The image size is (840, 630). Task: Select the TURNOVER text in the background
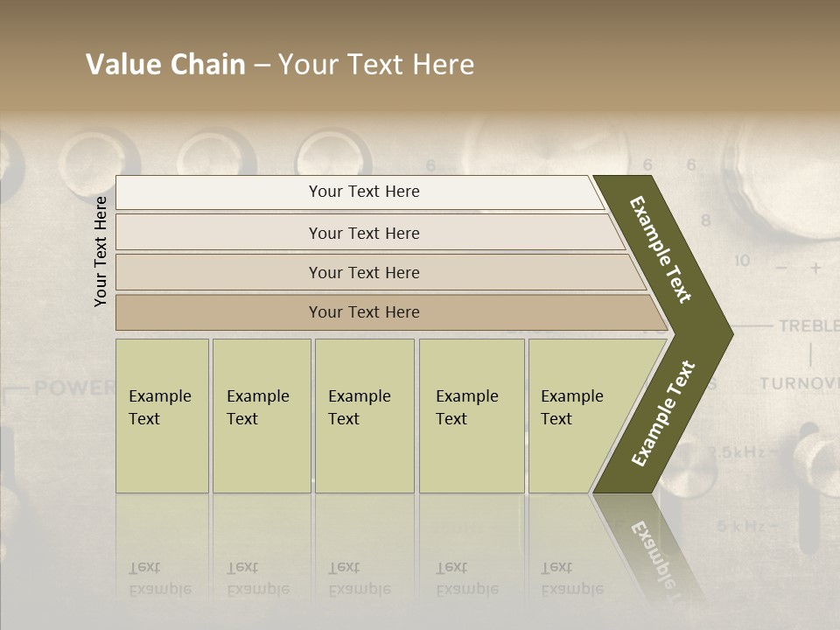point(799,383)
